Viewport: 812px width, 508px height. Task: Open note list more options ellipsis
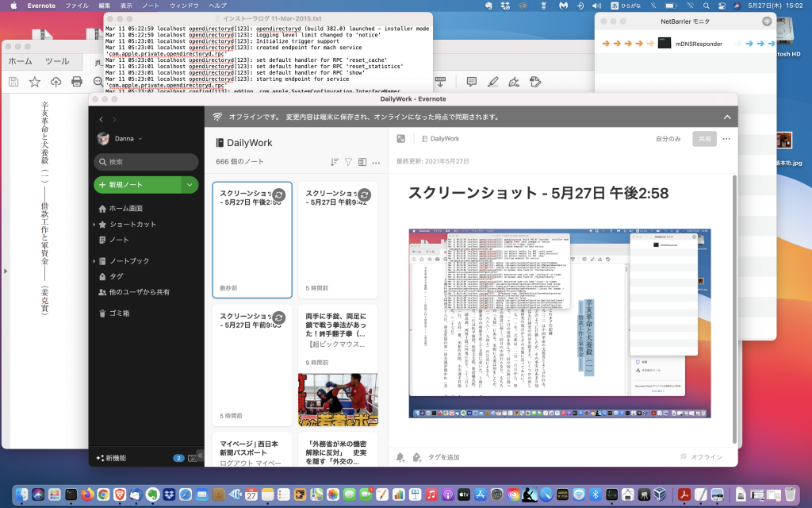(376, 163)
